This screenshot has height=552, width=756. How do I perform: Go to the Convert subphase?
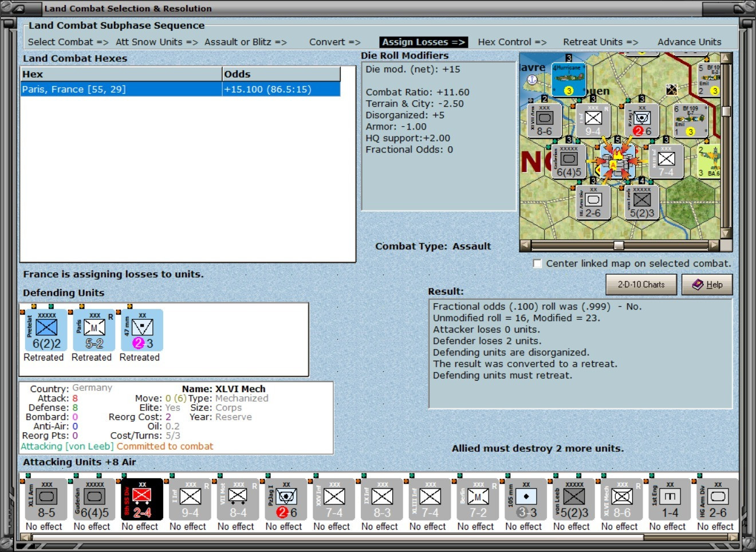(x=335, y=42)
